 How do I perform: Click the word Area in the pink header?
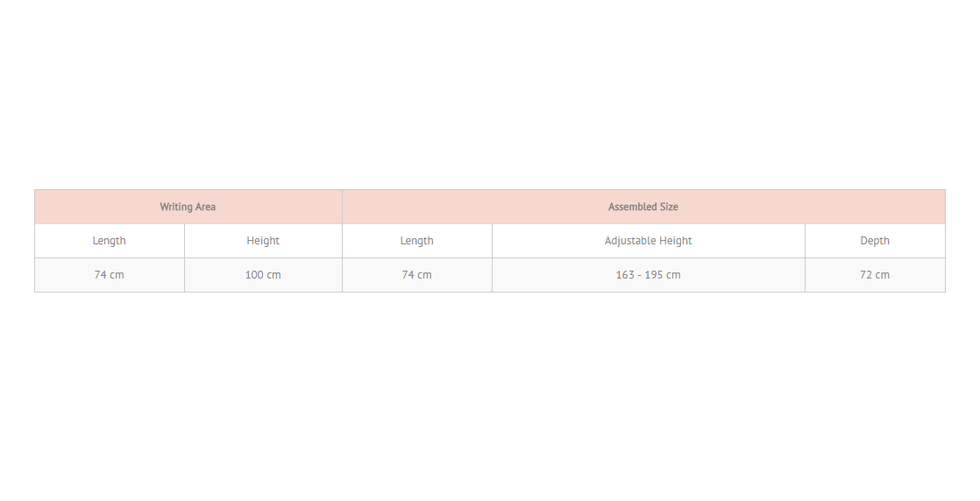(x=206, y=207)
